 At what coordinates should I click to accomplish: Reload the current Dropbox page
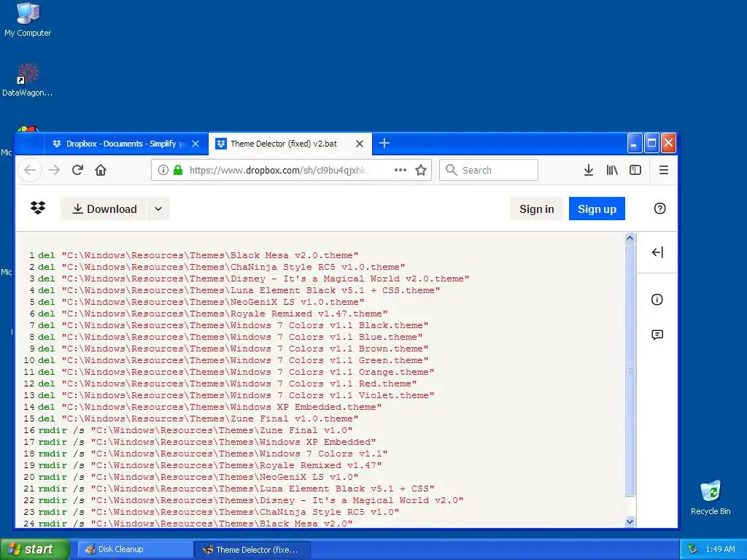click(77, 170)
